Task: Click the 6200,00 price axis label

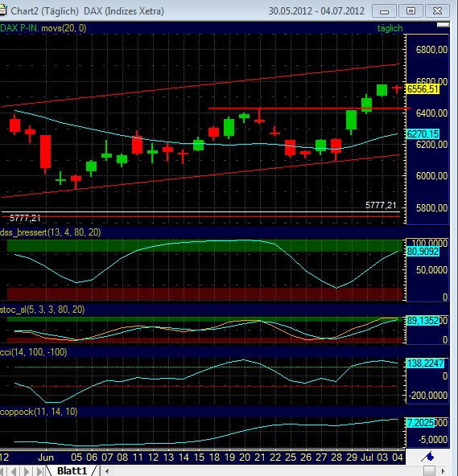Action: tap(431, 145)
